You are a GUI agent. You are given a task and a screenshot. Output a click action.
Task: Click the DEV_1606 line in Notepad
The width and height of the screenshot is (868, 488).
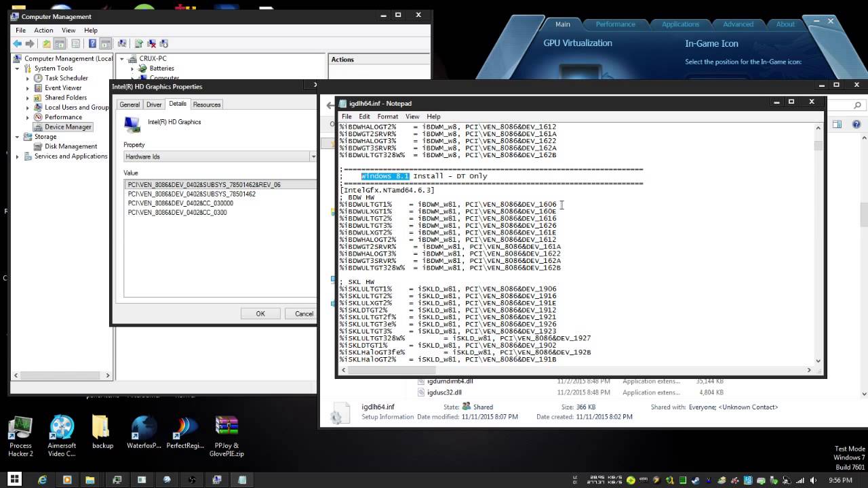[x=448, y=205]
